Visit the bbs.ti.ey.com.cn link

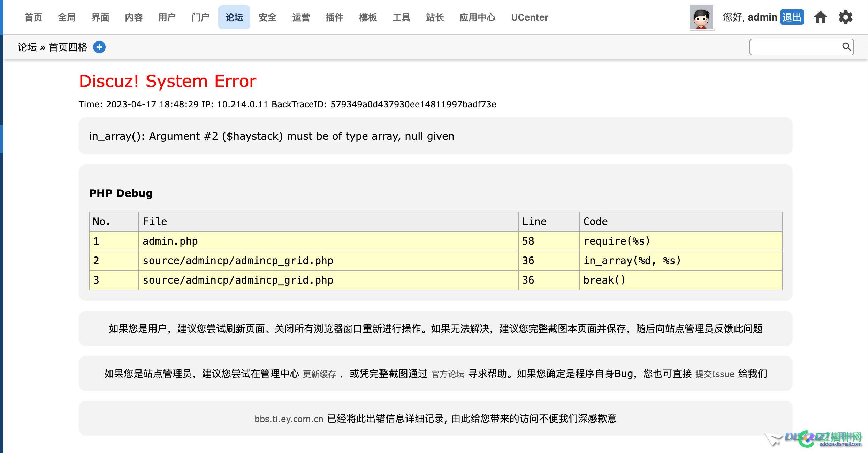(x=289, y=419)
